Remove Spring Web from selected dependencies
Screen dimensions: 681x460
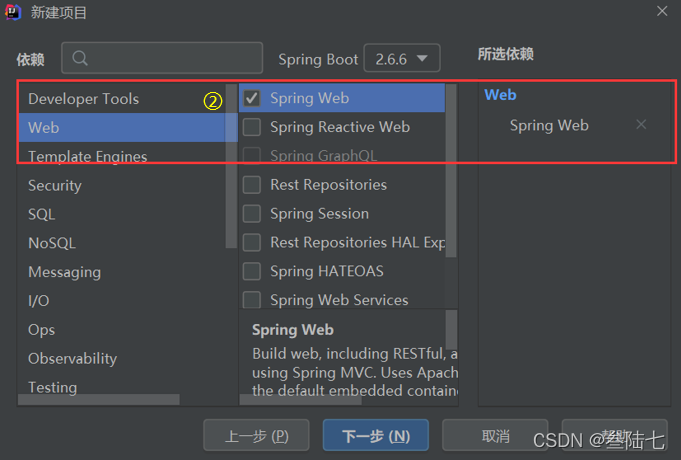[641, 125]
